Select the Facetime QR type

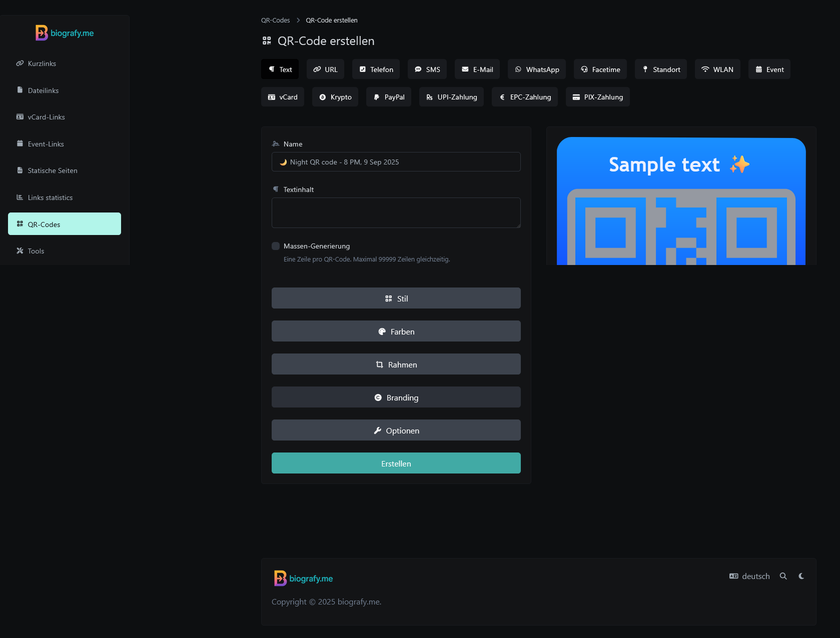click(600, 69)
